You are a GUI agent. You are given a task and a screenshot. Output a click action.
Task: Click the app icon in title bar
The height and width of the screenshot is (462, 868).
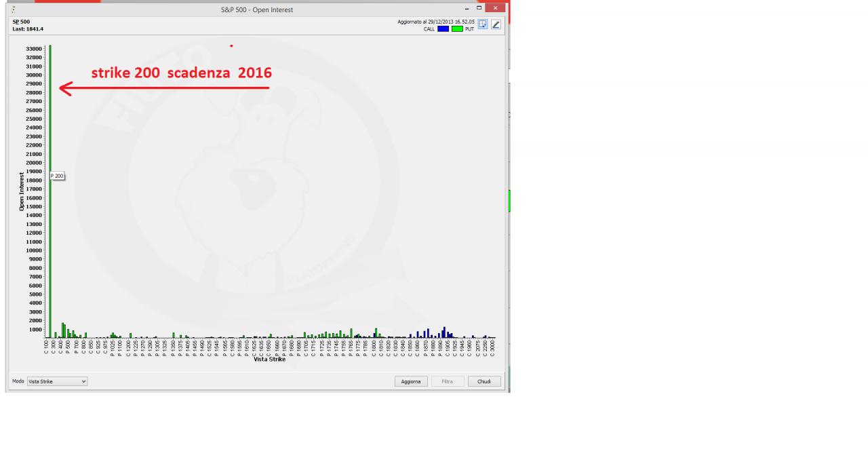coord(13,9)
